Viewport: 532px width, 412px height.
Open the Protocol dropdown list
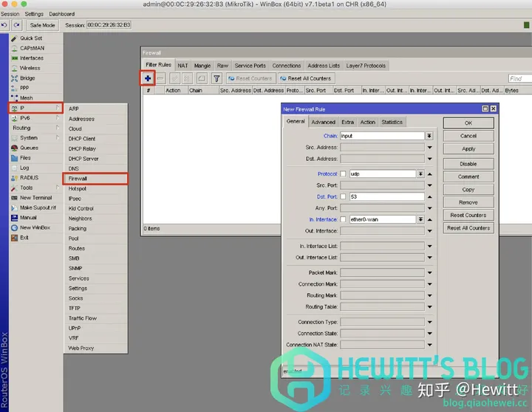[x=420, y=174]
